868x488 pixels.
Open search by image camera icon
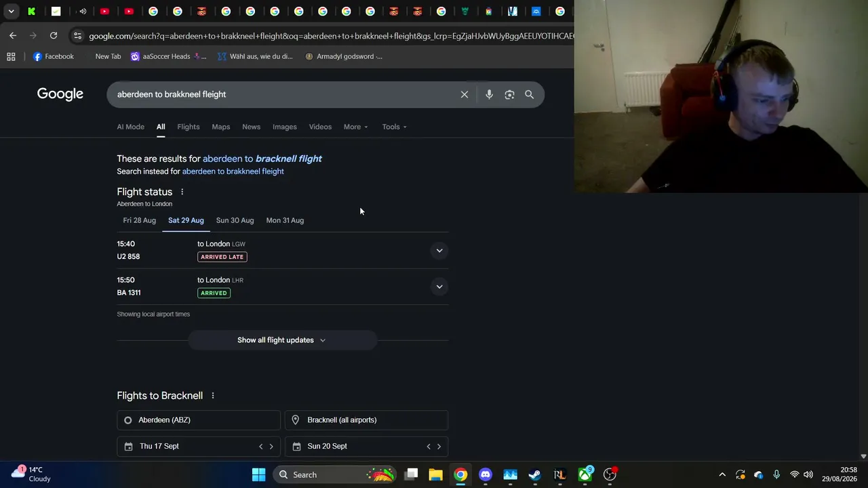(x=509, y=95)
